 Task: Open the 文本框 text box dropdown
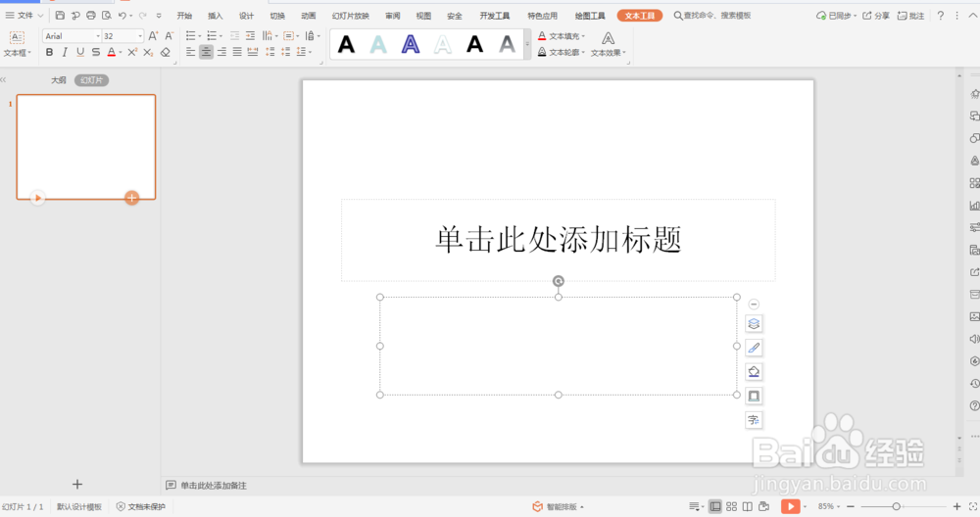point(17,53)
